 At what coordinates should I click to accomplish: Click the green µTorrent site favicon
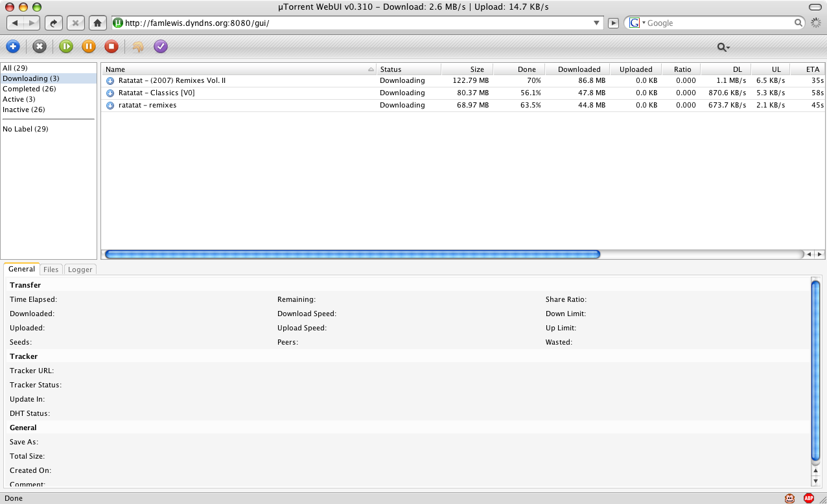click(118, 23)
